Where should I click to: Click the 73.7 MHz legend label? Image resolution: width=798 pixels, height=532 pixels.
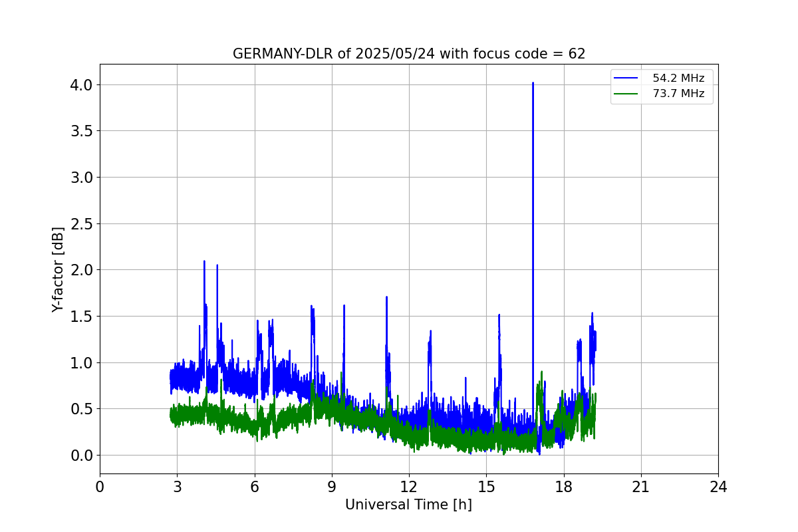point(678,94)
